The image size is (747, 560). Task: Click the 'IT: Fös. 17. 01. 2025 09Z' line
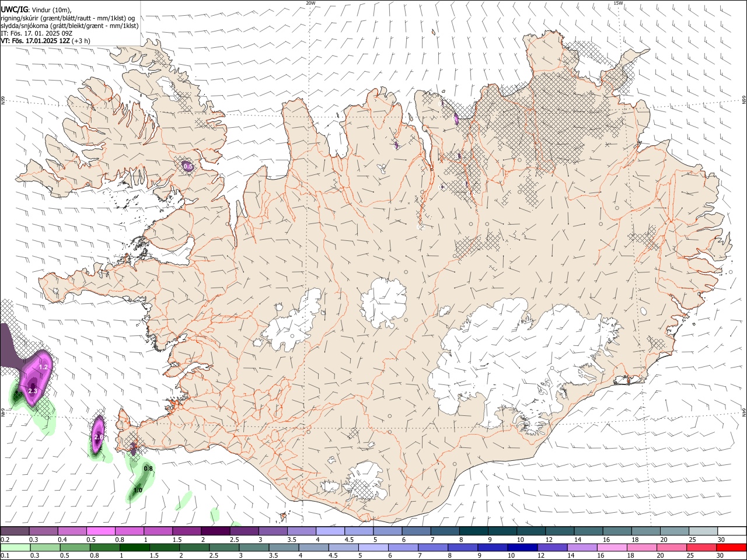(36, 33)
